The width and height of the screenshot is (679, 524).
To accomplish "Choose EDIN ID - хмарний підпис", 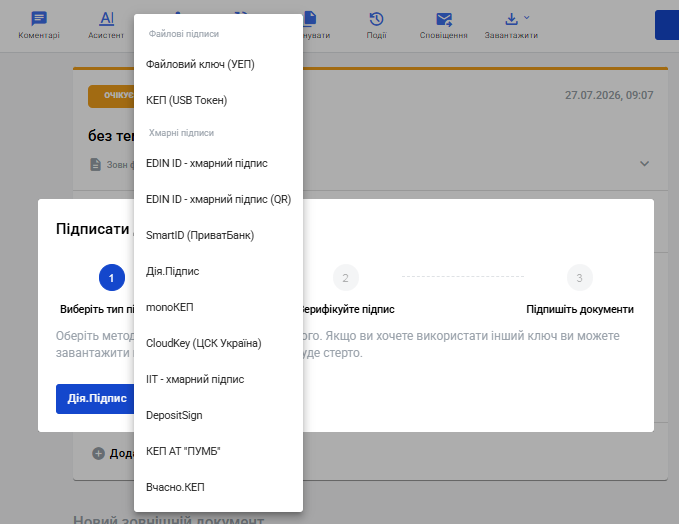I will click(218, 163).
